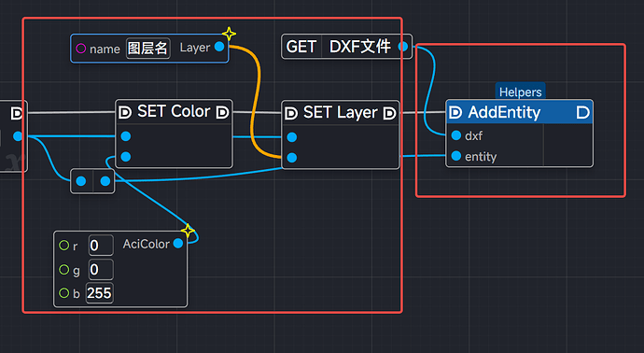This screenshot has width=644, height=353.
Task: Edit the r value field
Action: click(x=101, y=246)
